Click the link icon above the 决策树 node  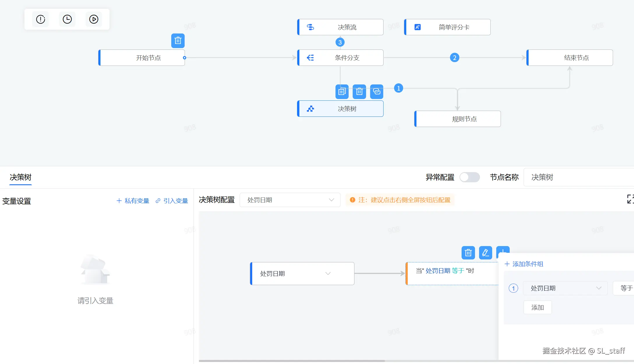pyautogui.click(x=377, y=92)
